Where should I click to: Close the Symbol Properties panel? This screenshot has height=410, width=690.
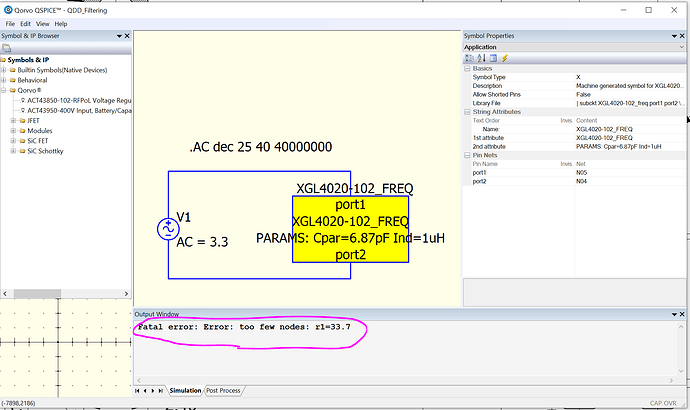pyautogui.click(x=682, y=36)
